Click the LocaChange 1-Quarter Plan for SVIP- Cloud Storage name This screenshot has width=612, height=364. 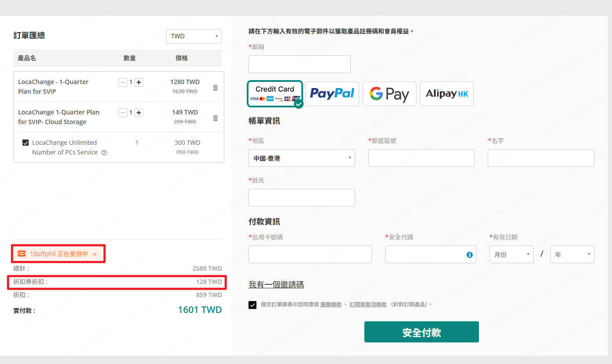click(x=59, y=117)
